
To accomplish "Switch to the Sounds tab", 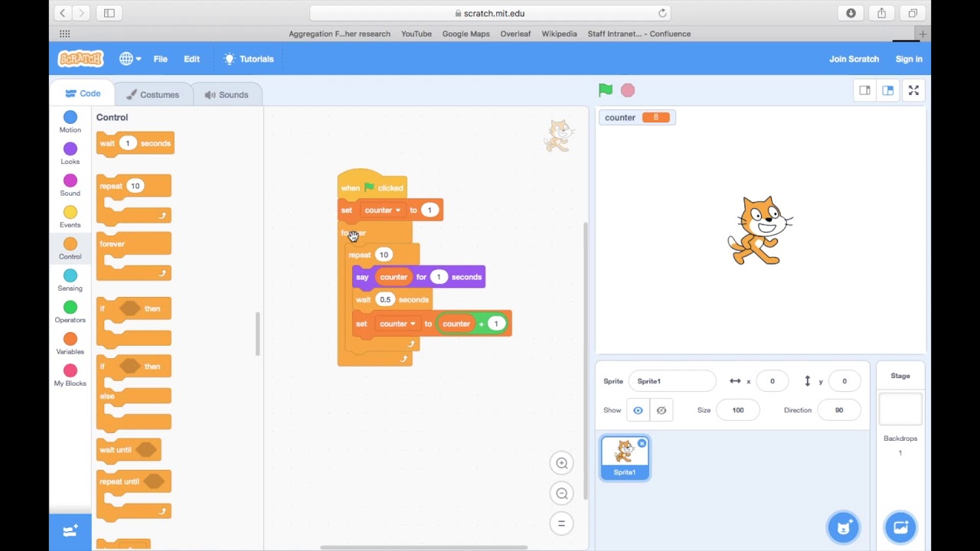I will [226, 95].
